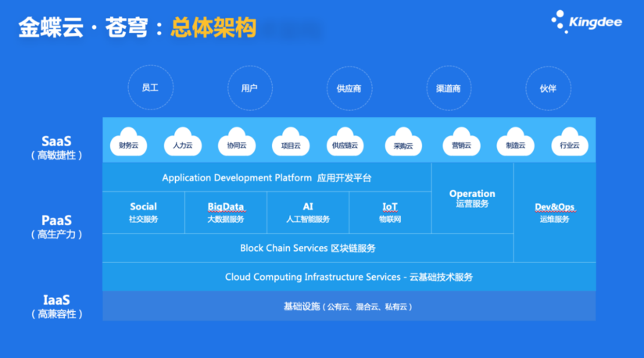The height and width of the screenshot is (358, 644).
Task: Click the （高生产力） subtitle text
Action: (57, 234)
